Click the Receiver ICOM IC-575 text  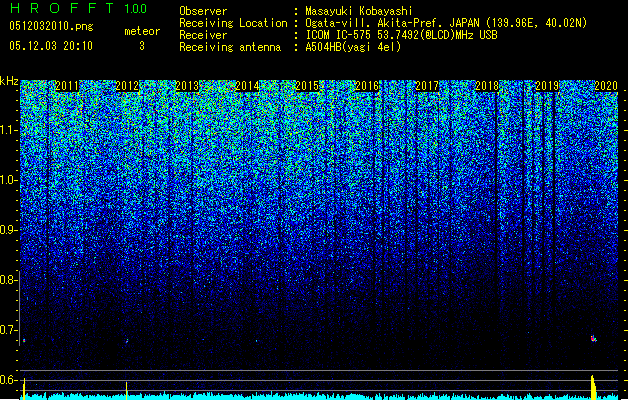click(x=401, y=35)
